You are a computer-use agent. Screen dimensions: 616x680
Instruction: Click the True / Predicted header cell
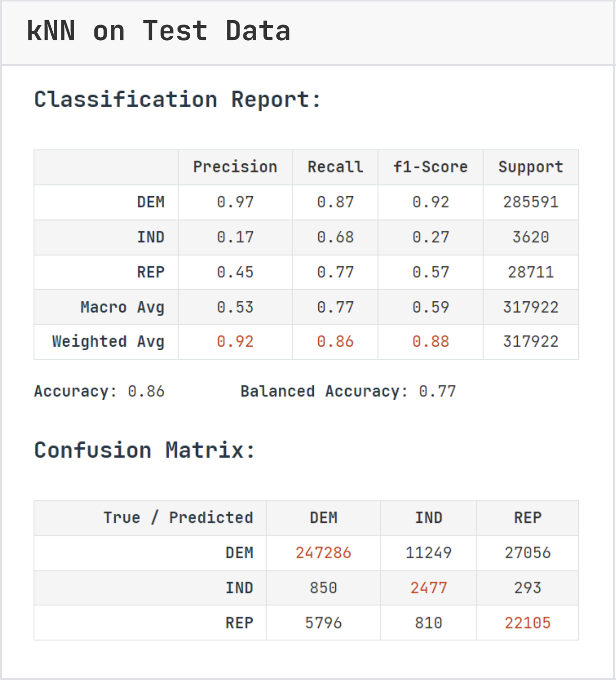pyautogui.click(x=178, y=518)
